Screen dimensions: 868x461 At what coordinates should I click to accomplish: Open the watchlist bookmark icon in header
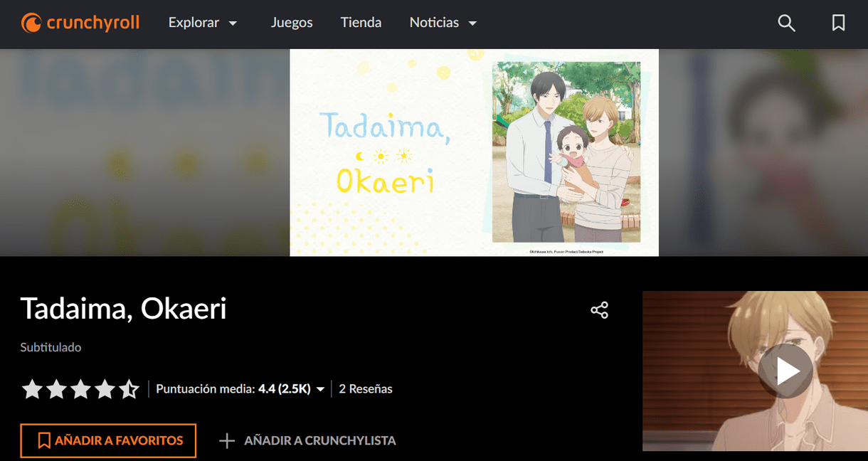click(x=839, y=23)
